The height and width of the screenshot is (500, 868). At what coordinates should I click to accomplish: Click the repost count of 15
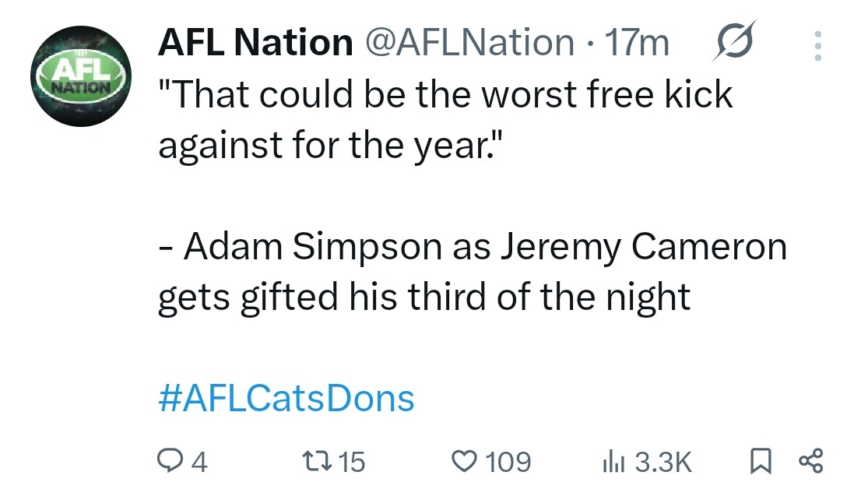tap(352, 463)
